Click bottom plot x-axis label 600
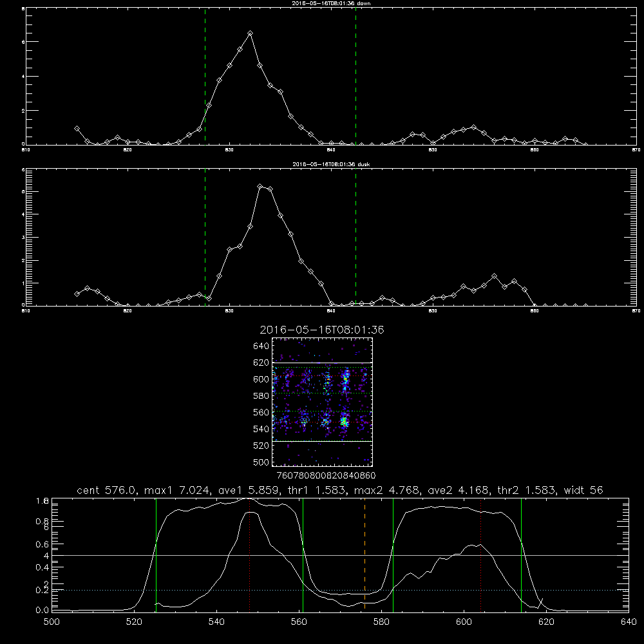 coord(464,622)
